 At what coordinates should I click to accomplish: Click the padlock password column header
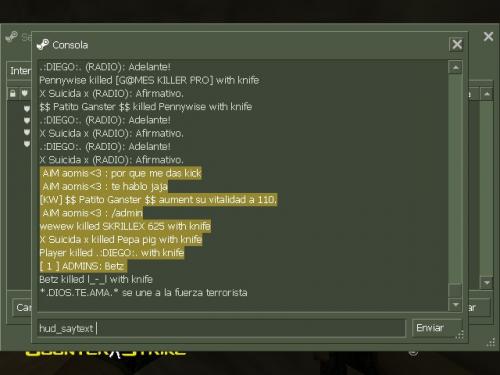pos(13,93)
